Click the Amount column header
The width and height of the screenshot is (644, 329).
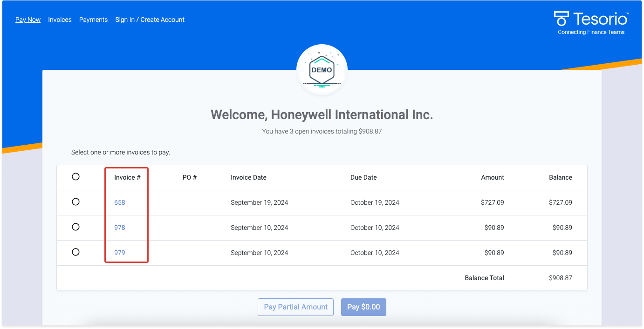click(493, 177)
